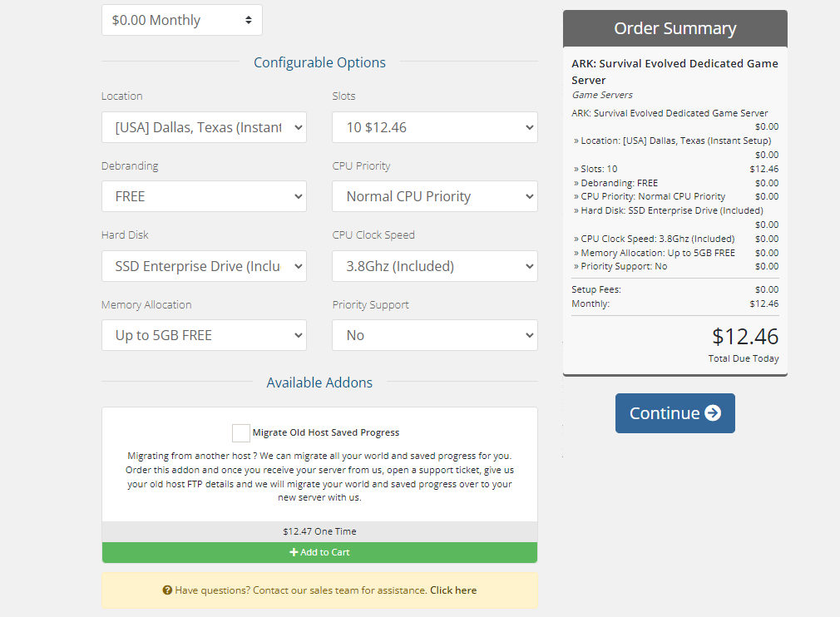840x617 pixels.
Task: Click the ARK: Survival Evolved server title
Action: (674, 70)
